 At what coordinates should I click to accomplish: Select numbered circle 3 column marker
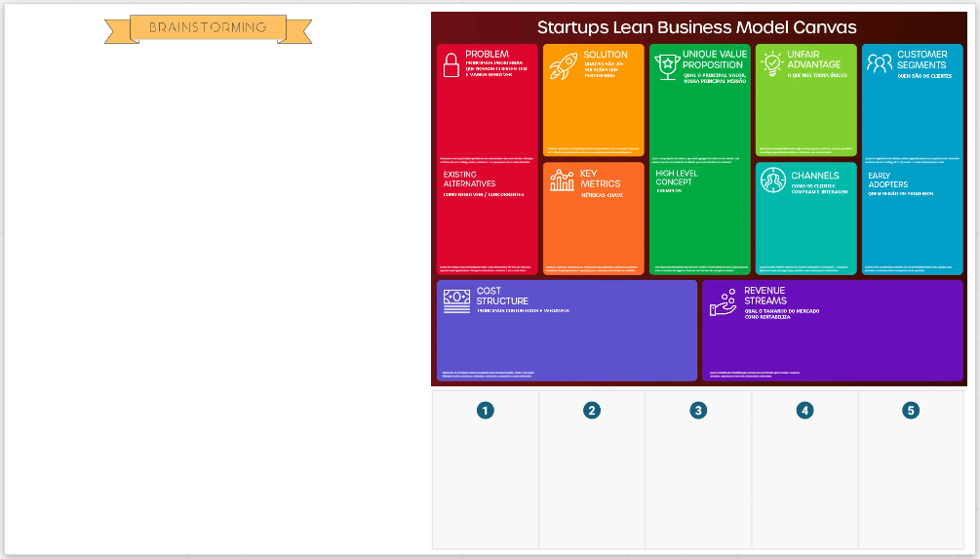pyautogui.click(x=698, y=411)
